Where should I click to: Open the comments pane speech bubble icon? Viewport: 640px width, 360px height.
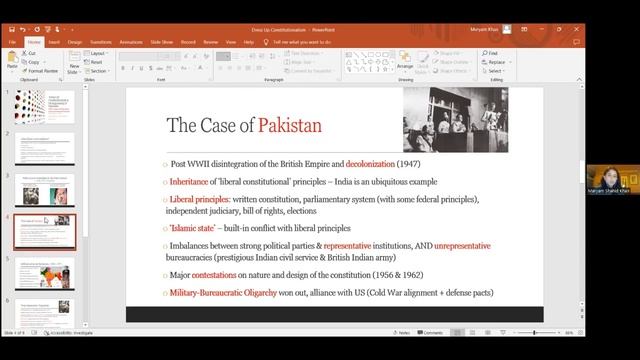pos(576,42)
